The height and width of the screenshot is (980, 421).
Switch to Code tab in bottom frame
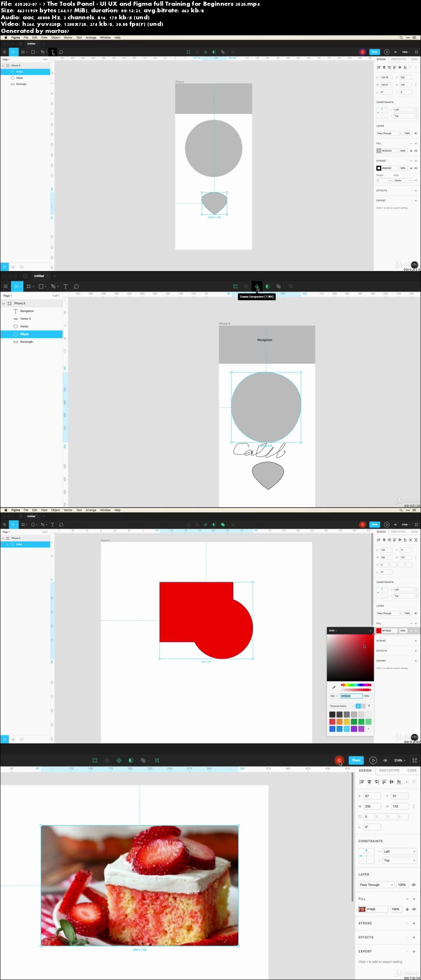pos(412,771)
